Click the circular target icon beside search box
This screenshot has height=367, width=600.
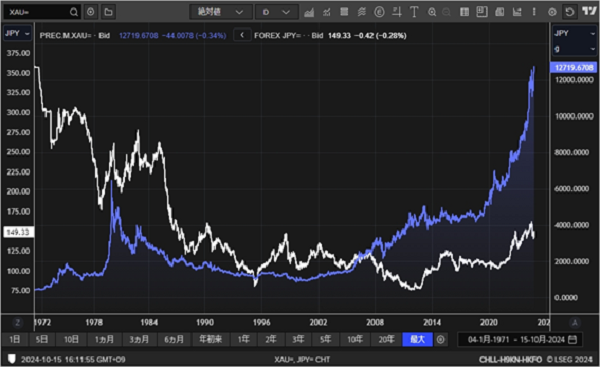click(x=91, y=12)
